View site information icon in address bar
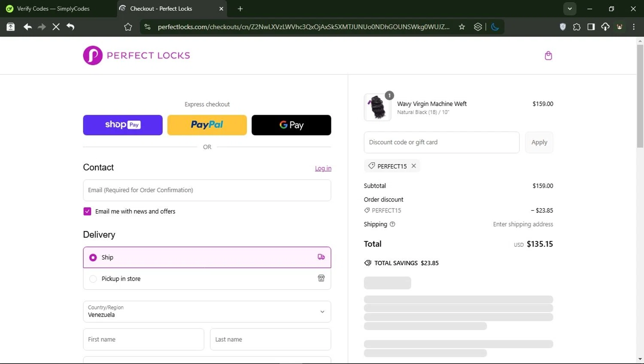The height and width of the screenshot is (364, 644). coord(147,27)
